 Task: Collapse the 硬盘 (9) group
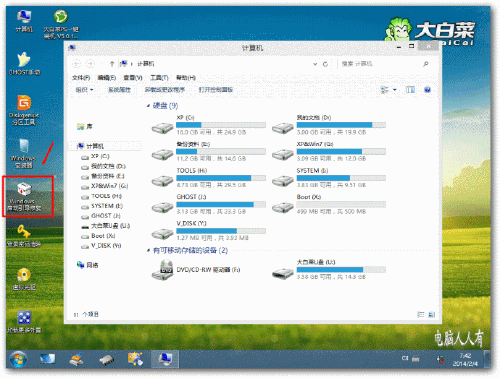[x=148, y=106]
